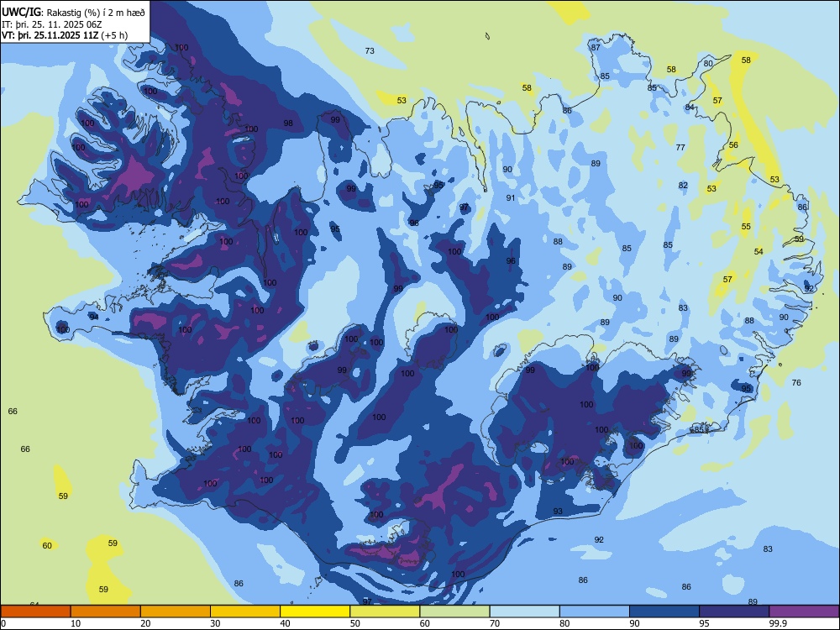Click the '40' legend tick label
Screen dimensions: 840x630
click(x=286, y=623)
